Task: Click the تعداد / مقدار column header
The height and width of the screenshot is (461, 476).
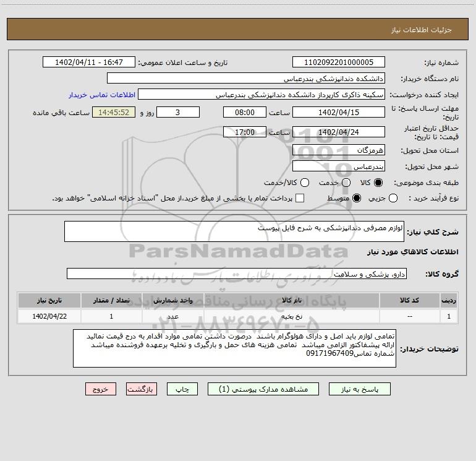Action: [111, 301]
